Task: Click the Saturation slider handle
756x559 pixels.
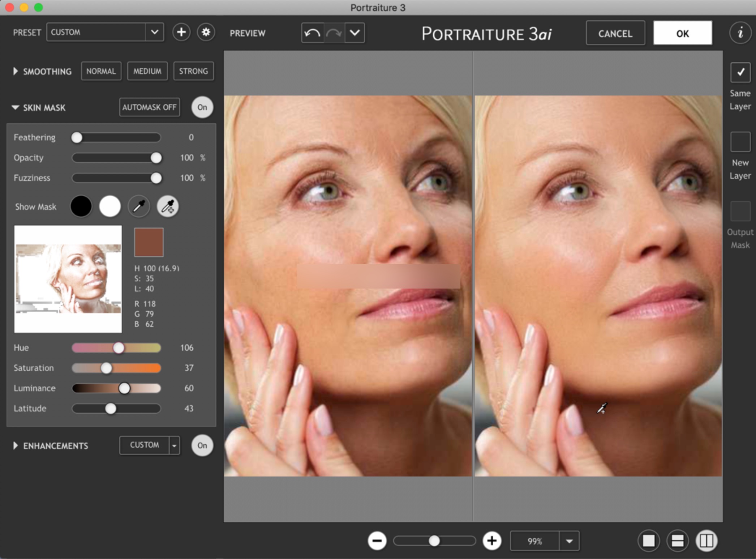Action: (x=106, y=368)
